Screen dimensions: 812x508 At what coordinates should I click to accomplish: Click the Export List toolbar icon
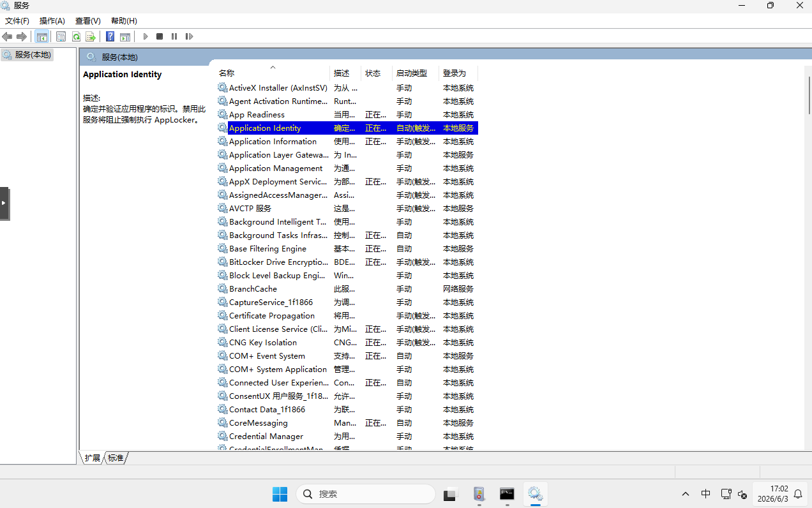click(x=91, y=36)
